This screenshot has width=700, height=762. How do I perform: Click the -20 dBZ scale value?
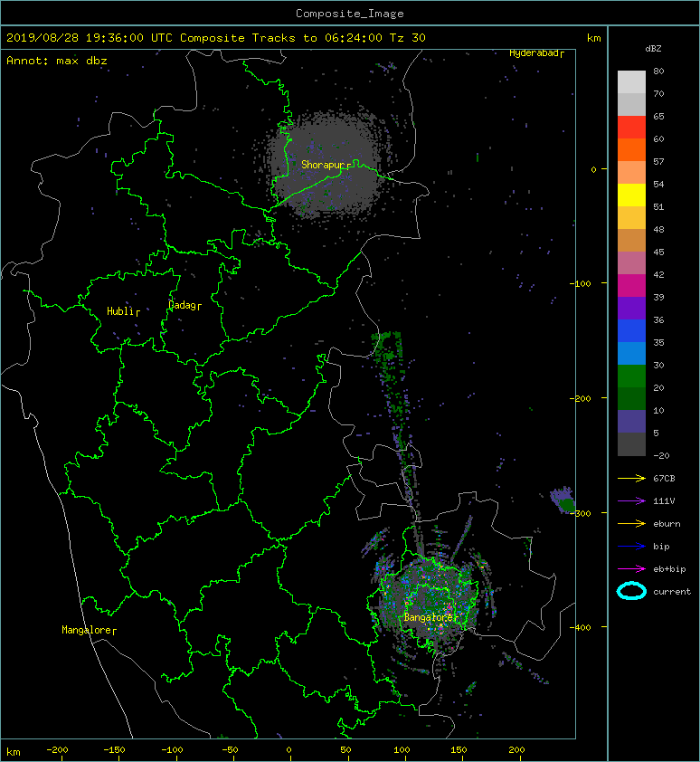pyautogui.click(x=661, y=456)
